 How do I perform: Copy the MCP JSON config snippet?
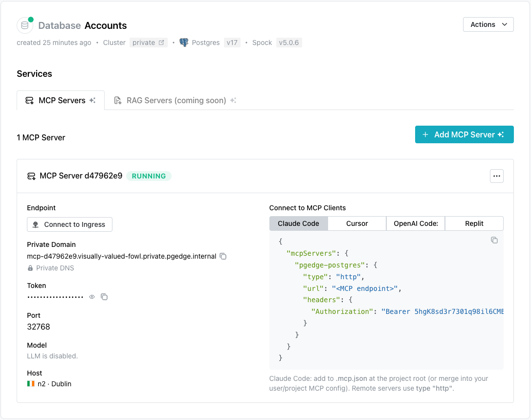point(494,240)
